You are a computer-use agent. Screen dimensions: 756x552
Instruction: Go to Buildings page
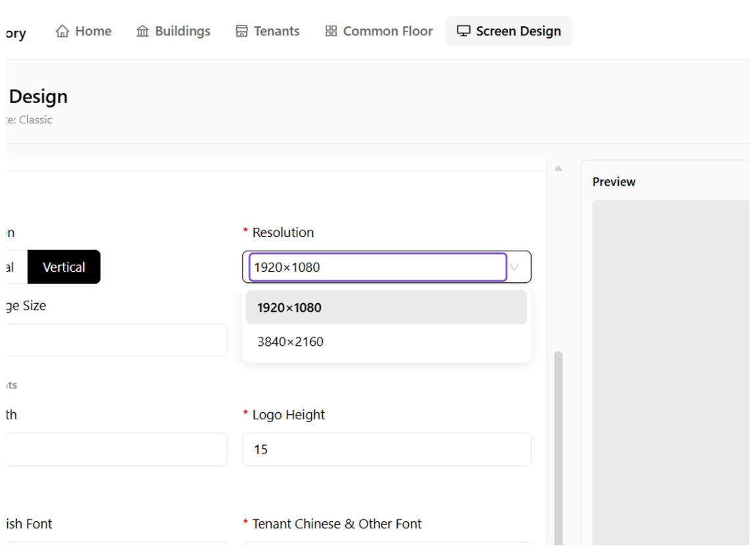[173, 32]
